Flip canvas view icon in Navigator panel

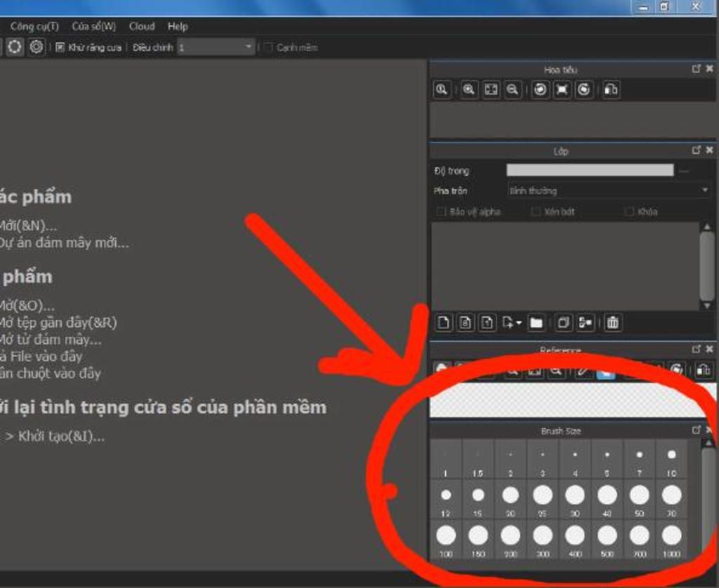click(x=612, y=90)
